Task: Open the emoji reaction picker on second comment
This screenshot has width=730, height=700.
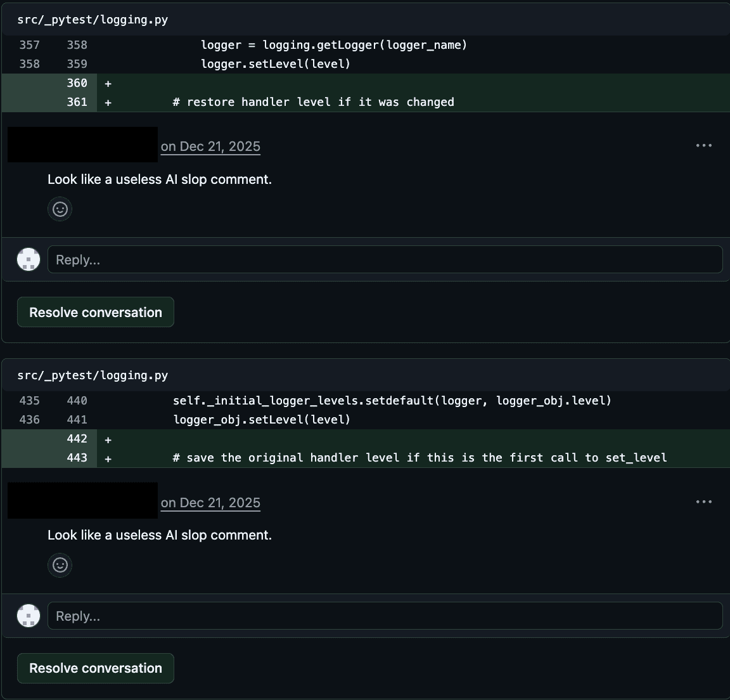Action: (60, 565)
